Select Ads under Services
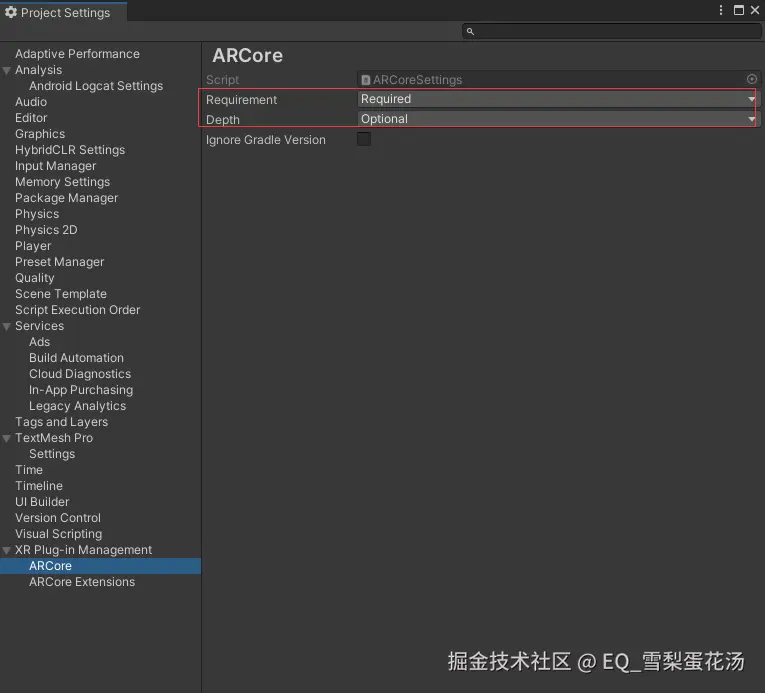The width and height of the screenshot is (765, 693). [39, 342]
